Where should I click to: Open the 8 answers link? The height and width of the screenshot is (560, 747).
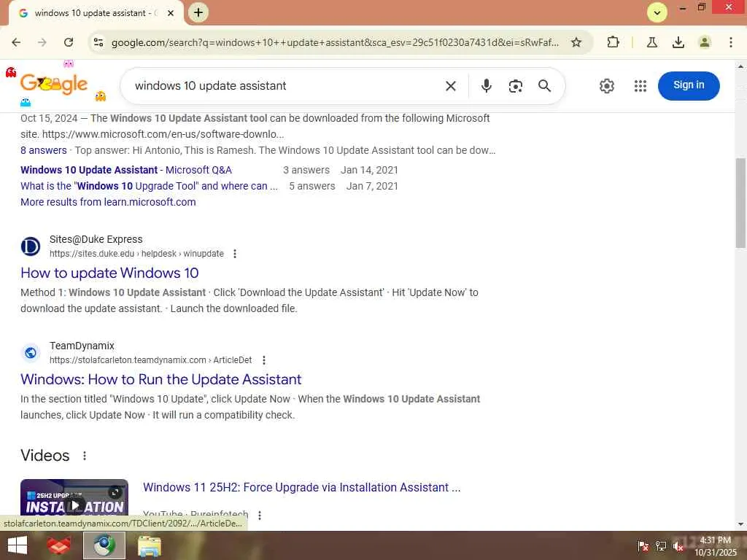(x=43, y=150)
